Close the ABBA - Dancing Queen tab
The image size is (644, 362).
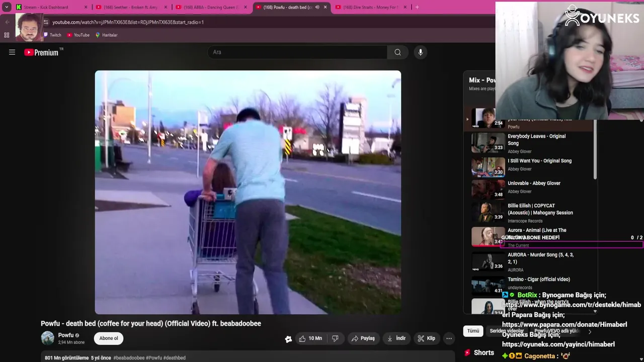tap(246, 7)
